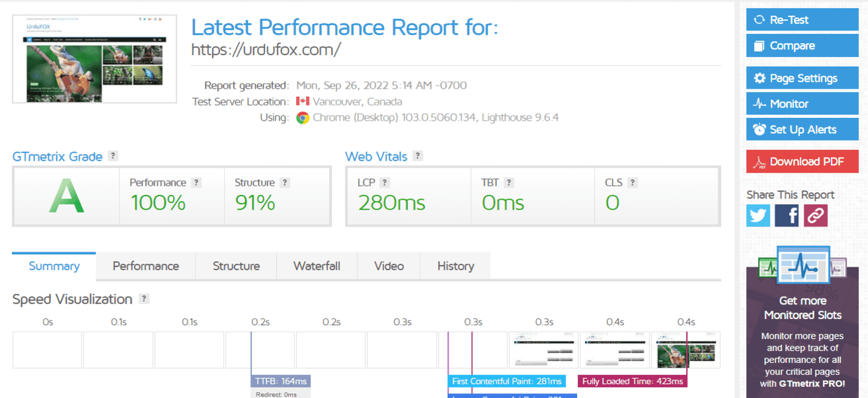The width and height of the screenshot is (868, 398).
Task: Click the Re-Test button
Action: pos(802,20)
